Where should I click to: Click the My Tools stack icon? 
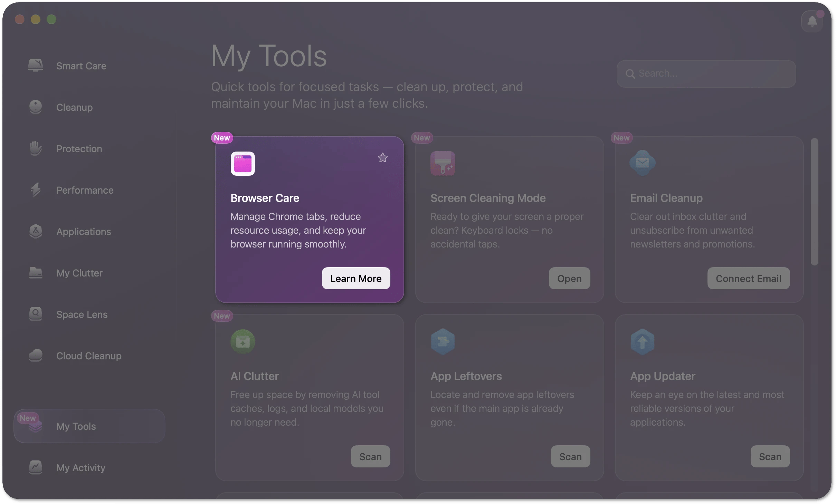36,426
